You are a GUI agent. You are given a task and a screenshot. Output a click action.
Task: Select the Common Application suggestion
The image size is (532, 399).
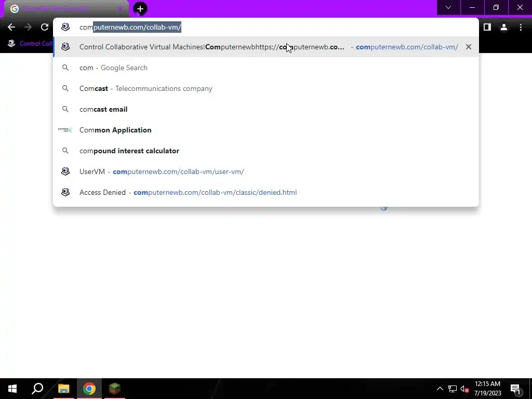pos(266,130)
